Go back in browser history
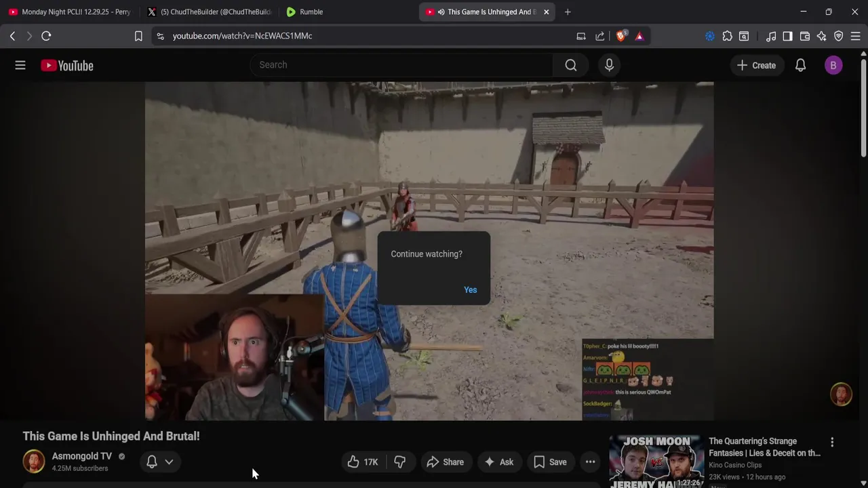868x488 pixels. (x=12, y=36)
